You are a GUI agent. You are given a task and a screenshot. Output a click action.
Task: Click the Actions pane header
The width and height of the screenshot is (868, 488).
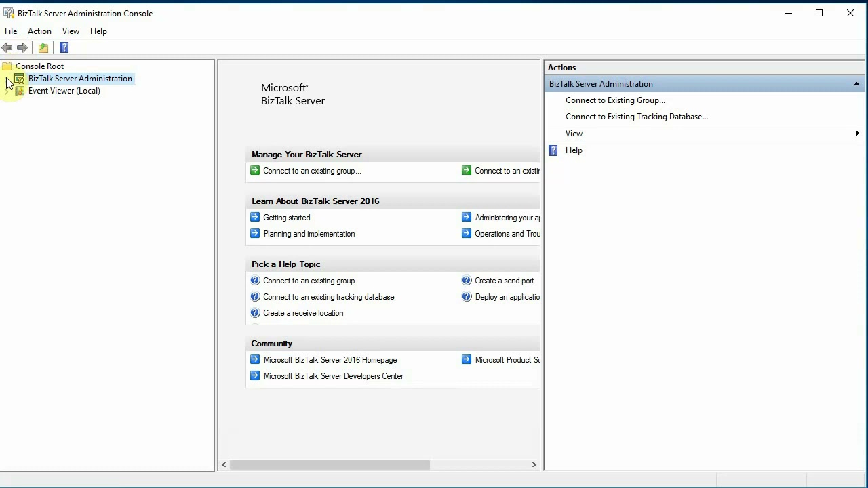pyautogui.click(x=704, y=68)
